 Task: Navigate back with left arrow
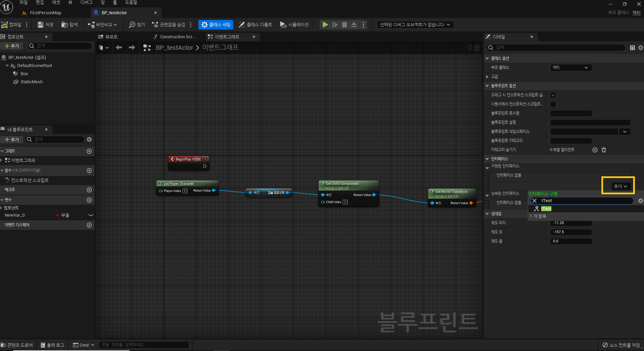pos(119,48)
